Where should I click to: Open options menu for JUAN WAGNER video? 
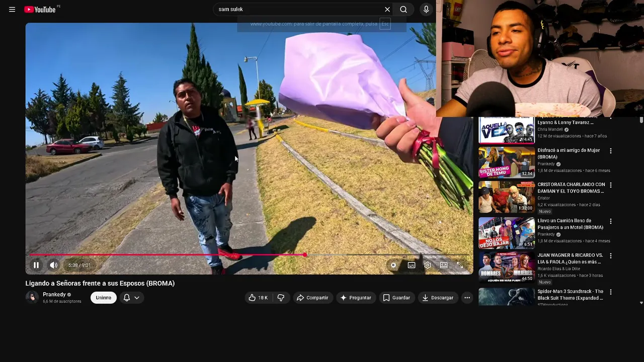point(611,256)
